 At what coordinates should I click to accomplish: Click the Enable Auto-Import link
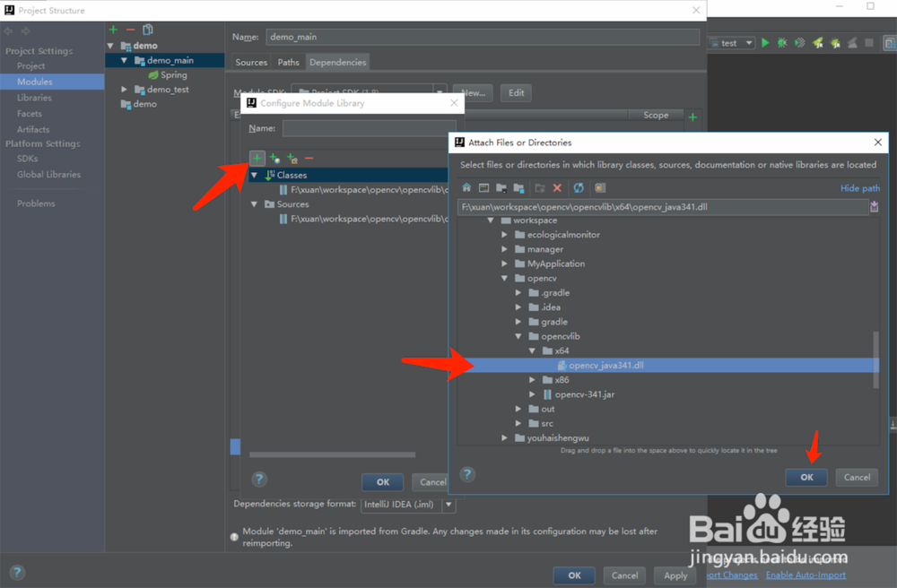click(x=806, y=575)
